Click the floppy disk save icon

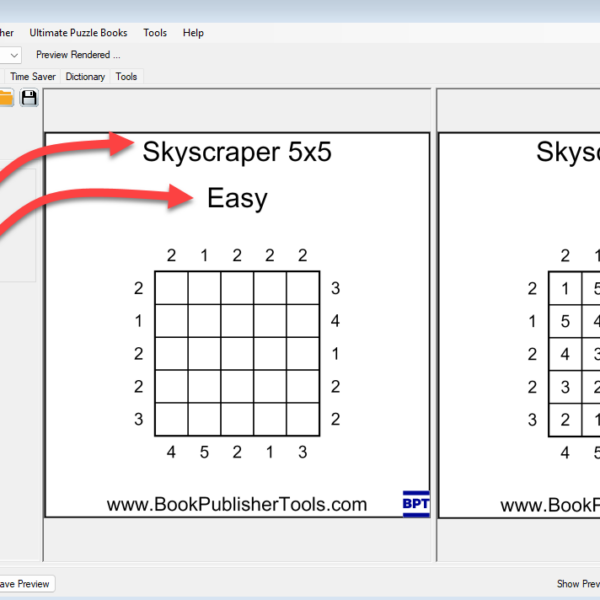tap(29, 97)
